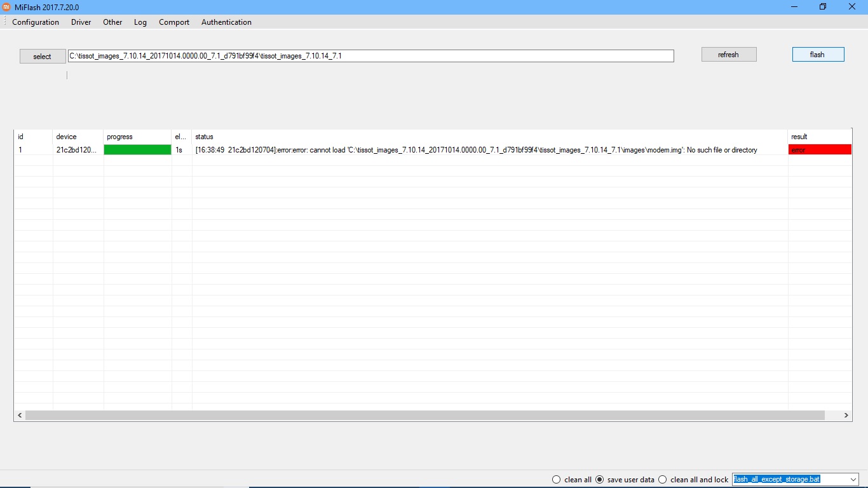Click the el... elapsed column header

(181, 137)
